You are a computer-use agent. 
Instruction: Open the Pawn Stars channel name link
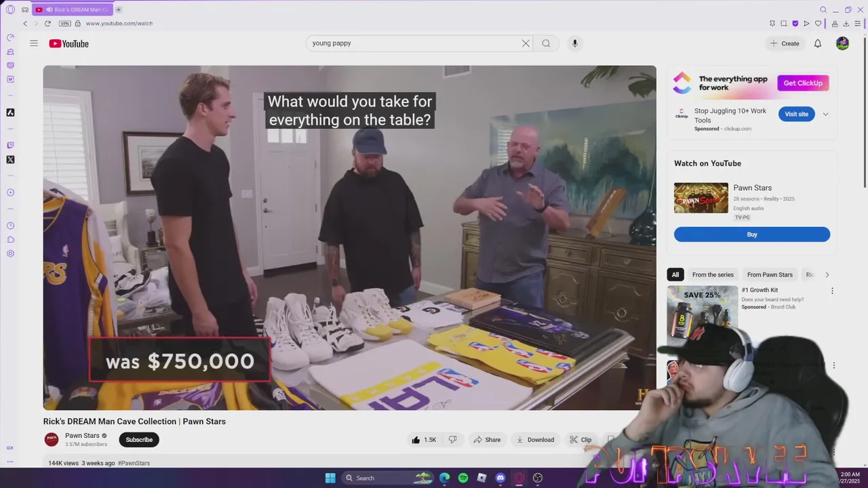82,436
